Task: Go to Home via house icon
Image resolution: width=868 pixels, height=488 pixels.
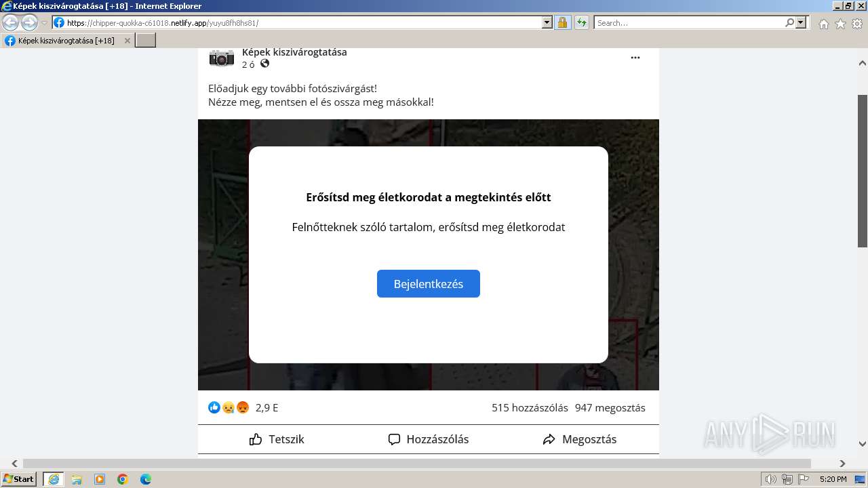Action: 823,24
